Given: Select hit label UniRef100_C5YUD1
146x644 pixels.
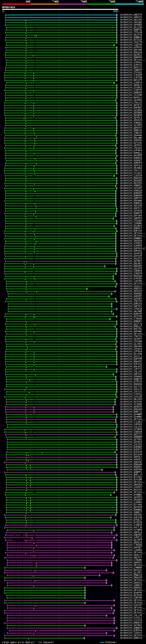Looking at the screenshot, I should (131, 72).
